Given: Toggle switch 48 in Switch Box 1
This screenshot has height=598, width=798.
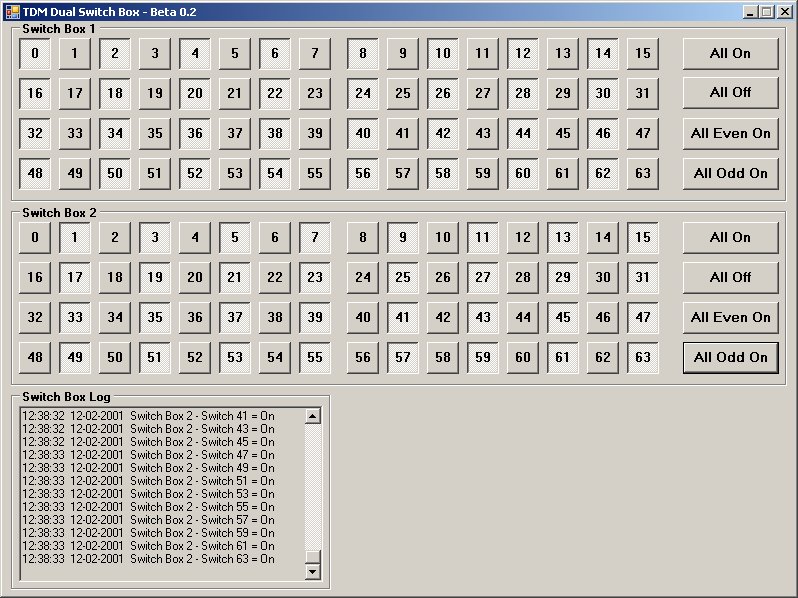Looking at the screenshot, I should pos(35,174).
